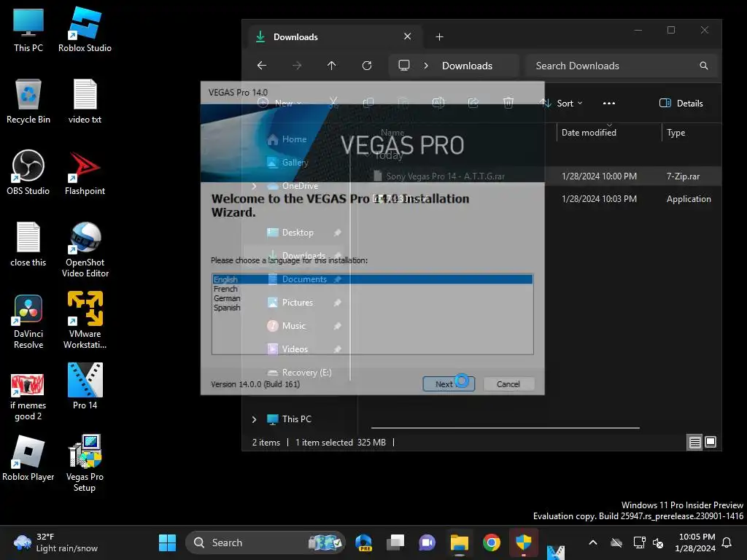Image resolution: width=747 pixels, height=560 pixels.
Task: Launch Google Chrome from taskbar
Action: coord(491,542)
